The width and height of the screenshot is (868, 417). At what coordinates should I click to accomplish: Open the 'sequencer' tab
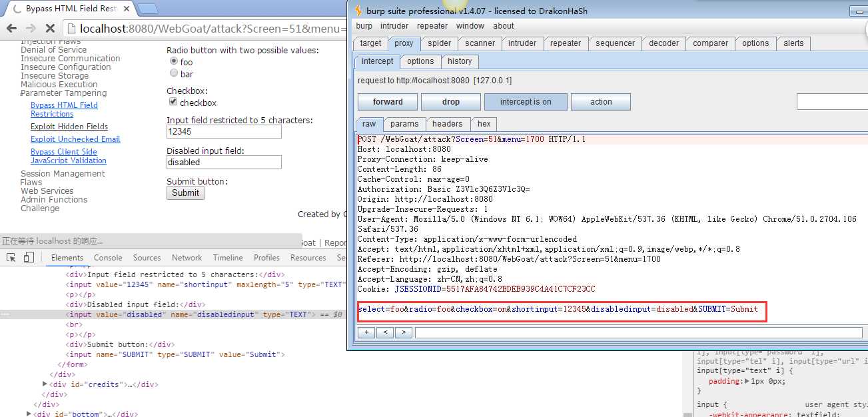pyautogui.click(x=616, y=43)
